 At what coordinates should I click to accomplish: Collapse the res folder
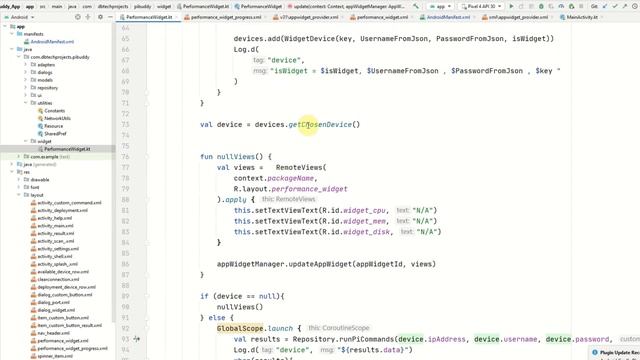12,172
